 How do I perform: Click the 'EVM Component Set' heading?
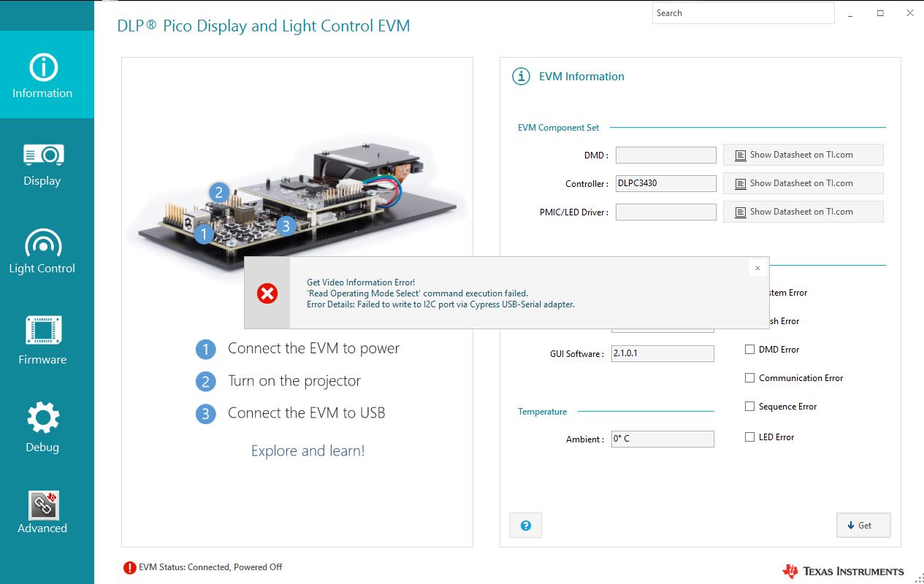(558, 128)
